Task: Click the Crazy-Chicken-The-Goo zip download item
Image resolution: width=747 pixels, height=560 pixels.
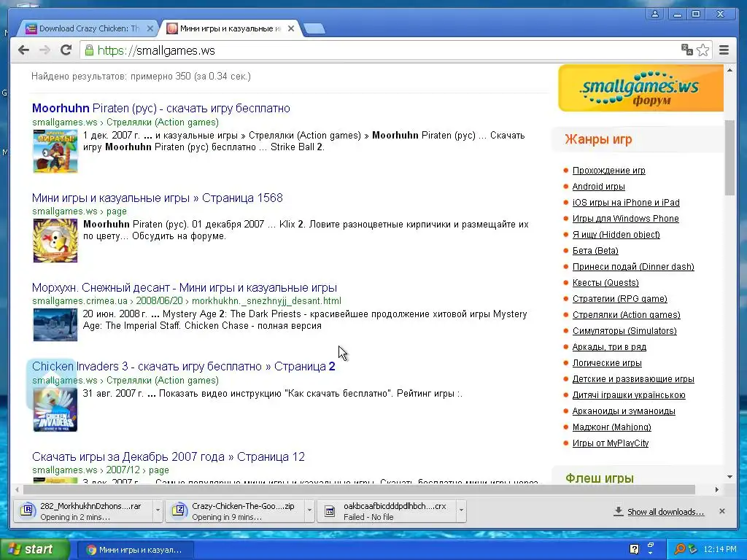Action: [x=235, y=511]
